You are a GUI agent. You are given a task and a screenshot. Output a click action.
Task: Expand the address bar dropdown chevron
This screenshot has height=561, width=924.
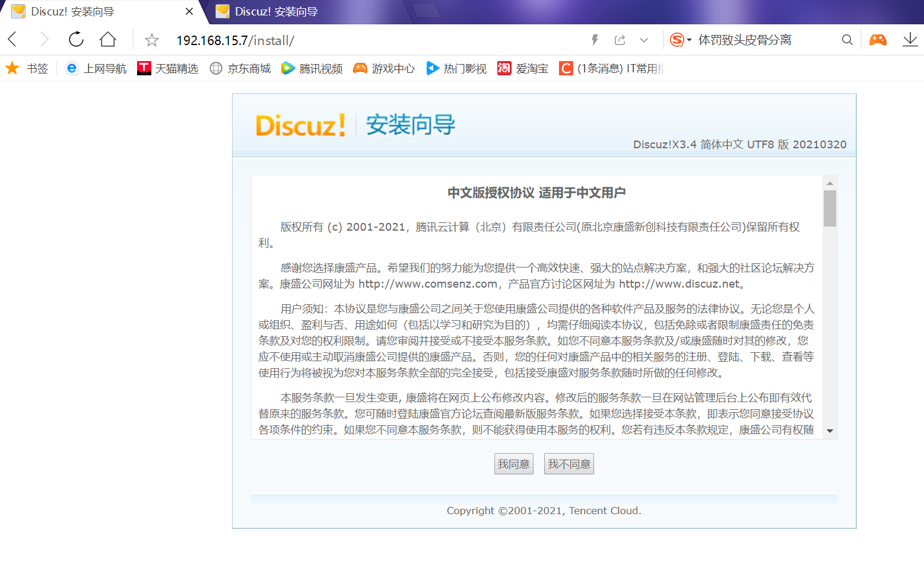pyautogui.click(x=644, y=40)
